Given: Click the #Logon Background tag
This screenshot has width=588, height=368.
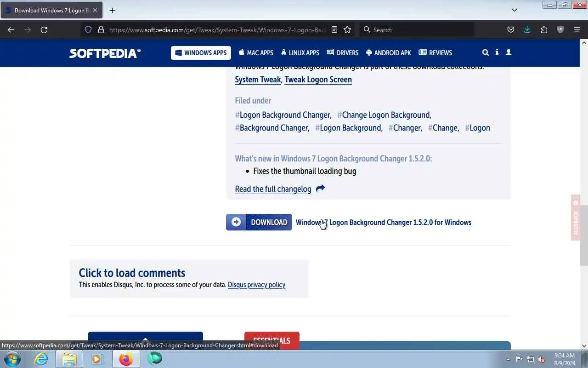Looking at the screenshot, I should point(348,128).
